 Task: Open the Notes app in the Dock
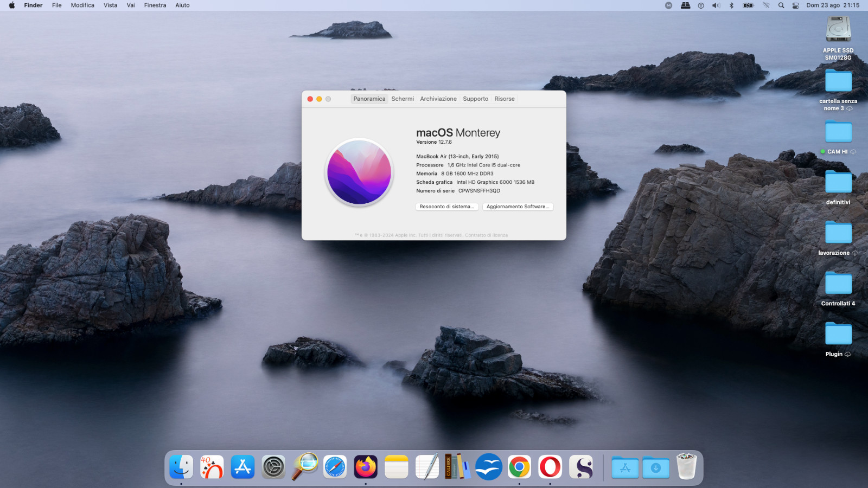[397, 467]
